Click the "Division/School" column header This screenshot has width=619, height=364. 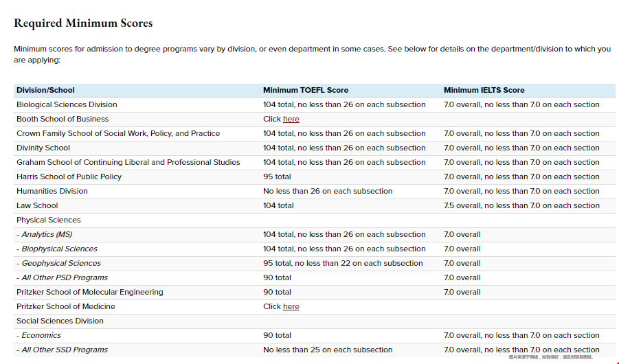tap(45, 90)
